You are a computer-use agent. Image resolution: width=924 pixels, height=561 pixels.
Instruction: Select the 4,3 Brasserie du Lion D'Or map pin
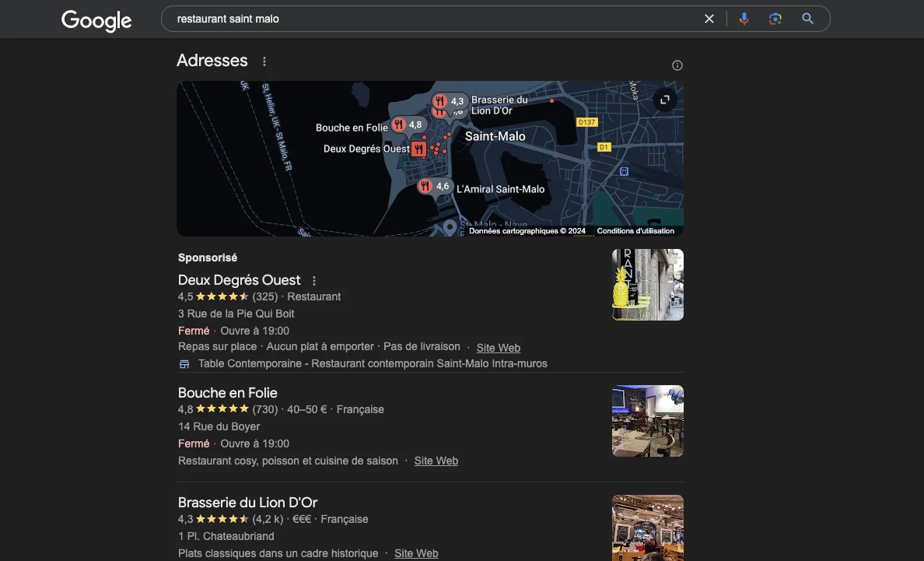pos(449,101)
